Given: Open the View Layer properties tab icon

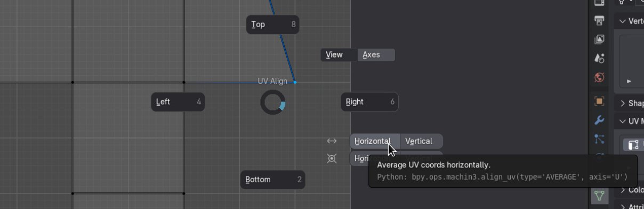Looking at the screenshot, I should tap(599, 39).
